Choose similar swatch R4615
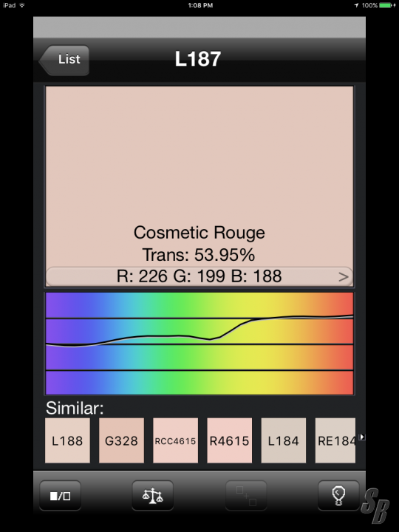The height and width of the screenshot is (532, 399). 229,440
